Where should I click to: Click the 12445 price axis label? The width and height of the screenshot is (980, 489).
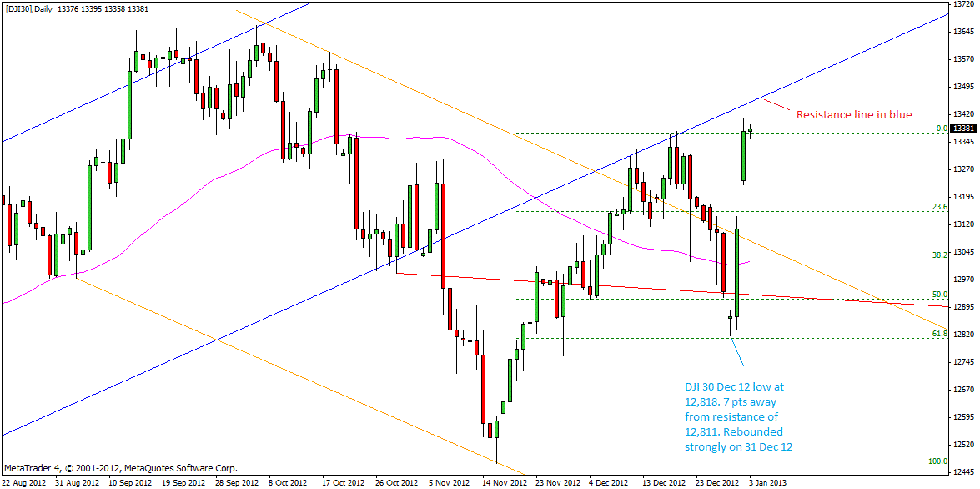(963, 471)
